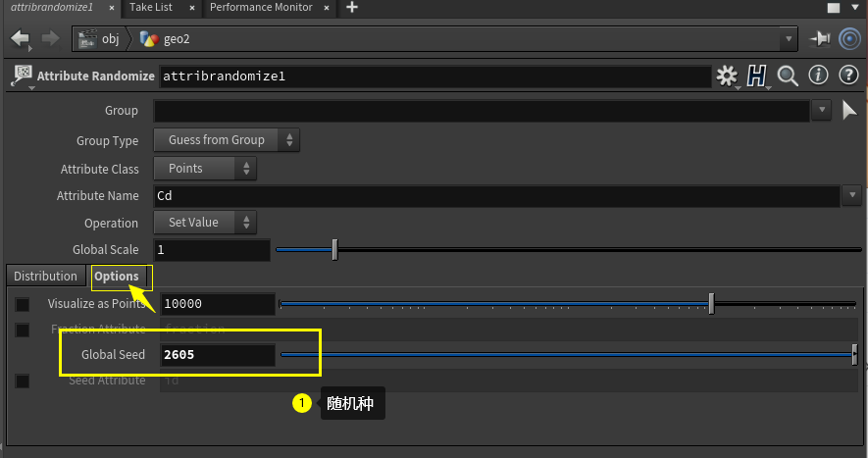The width and height of the screenshot is (868, 458).
Task: Toggle follow selection circle icon
Action: [x=849, y=39]
